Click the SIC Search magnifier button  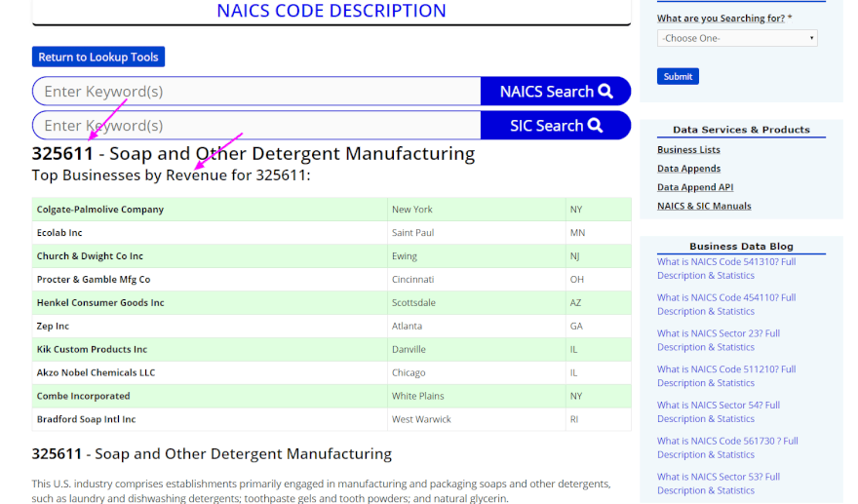coord(556,126)
